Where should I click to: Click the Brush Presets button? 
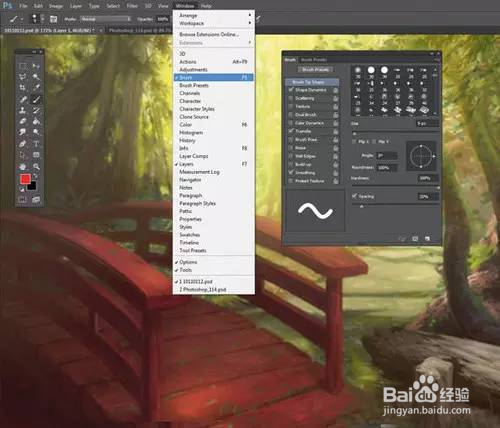pyautogui.click(x=315, y=69)
